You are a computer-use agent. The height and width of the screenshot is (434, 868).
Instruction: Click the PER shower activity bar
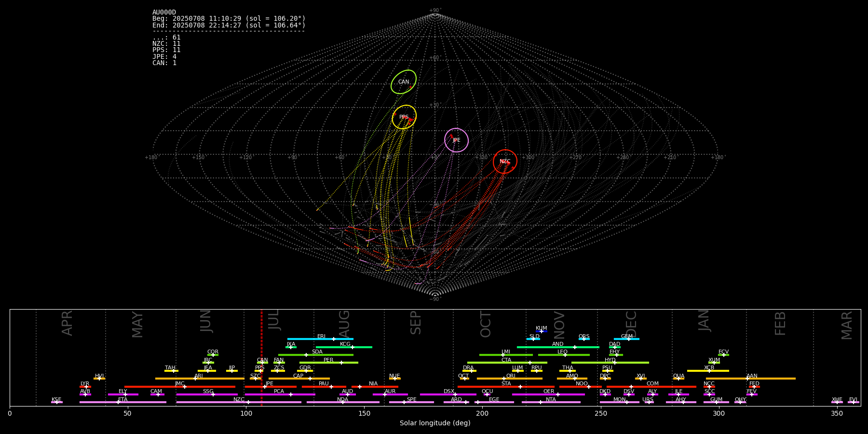point(329,363)
